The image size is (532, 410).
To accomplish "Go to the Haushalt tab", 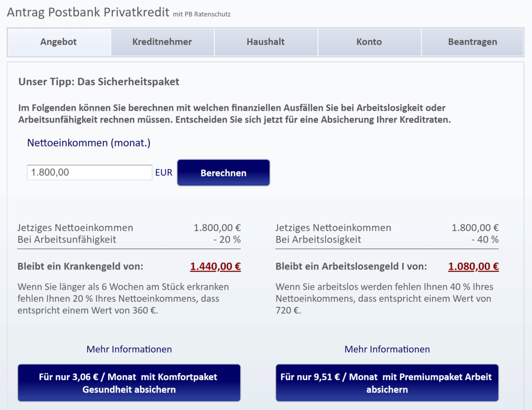I will pyautogui.click(x=266, y=42).
